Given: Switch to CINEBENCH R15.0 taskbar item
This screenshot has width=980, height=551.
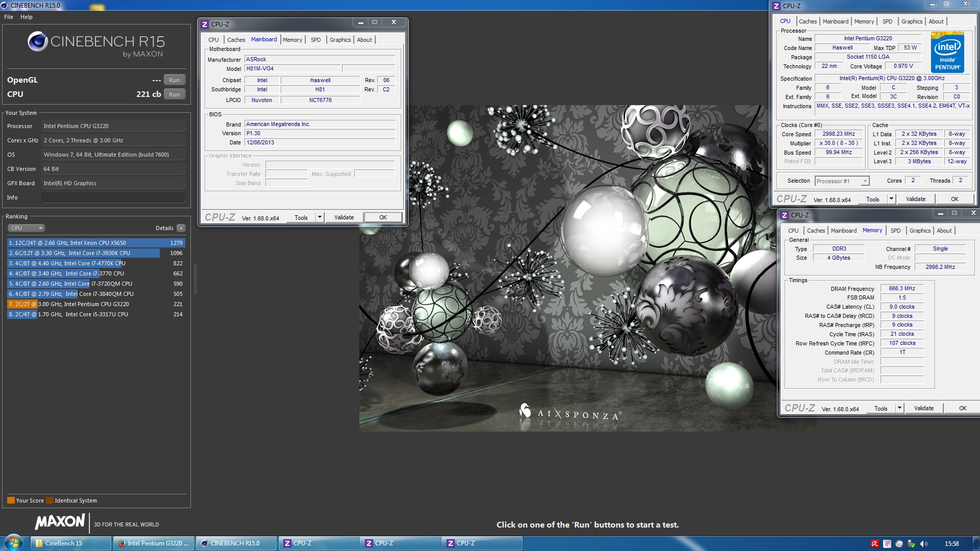Looking at the screenshot, I should pyautogui.click(x=237, y=543).
